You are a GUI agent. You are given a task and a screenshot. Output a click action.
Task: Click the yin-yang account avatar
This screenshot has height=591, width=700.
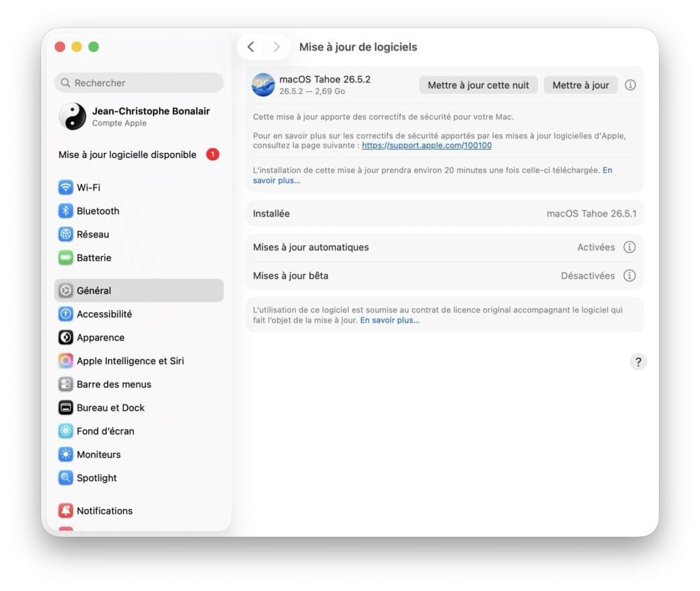(72, 116)
